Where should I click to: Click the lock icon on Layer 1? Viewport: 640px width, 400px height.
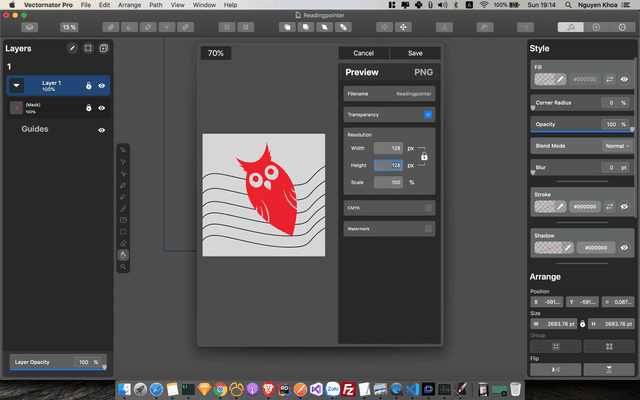(88, 86)
